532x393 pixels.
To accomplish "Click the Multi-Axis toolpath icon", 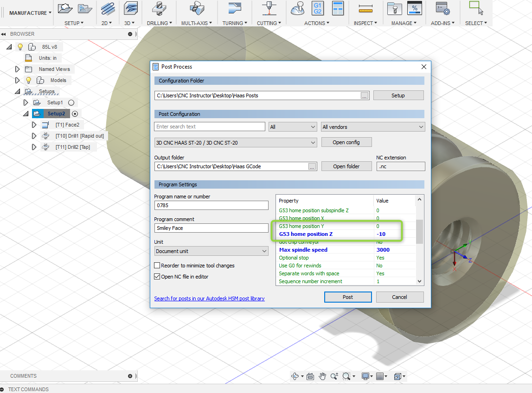I will tap(196, 9).
